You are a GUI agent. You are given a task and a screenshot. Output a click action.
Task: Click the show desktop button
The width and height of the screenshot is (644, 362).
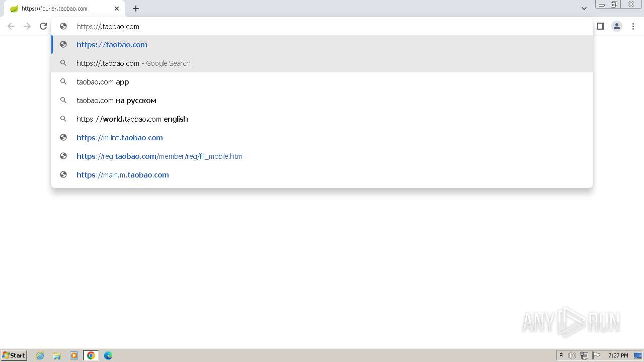pyautogui.click(x=638, y=355)
